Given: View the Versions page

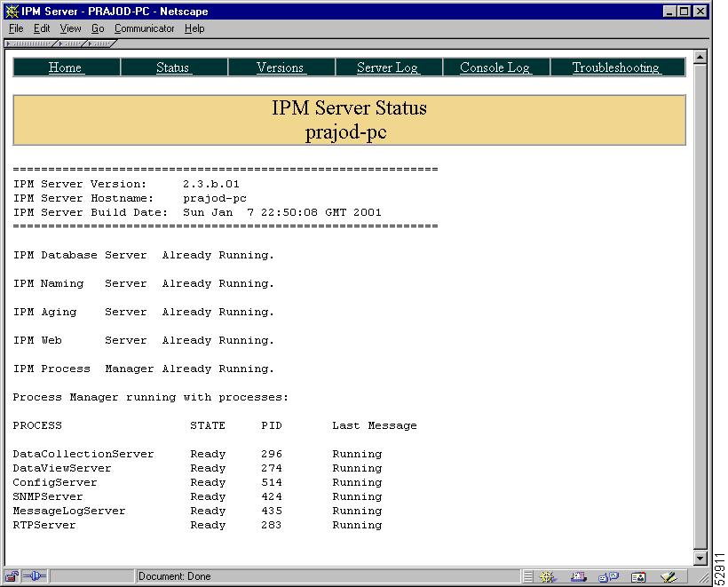Looking at the screenshot, I should point(281,67).
